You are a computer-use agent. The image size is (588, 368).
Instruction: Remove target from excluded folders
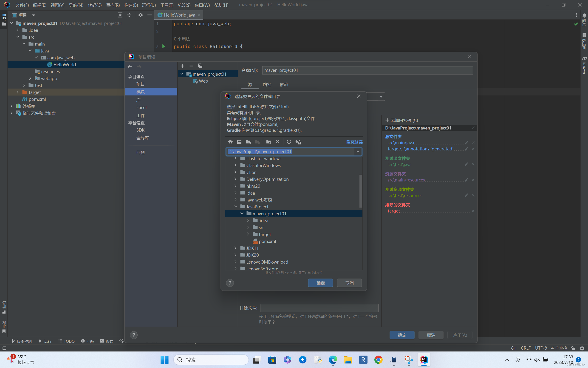click(x=473, y=211)
